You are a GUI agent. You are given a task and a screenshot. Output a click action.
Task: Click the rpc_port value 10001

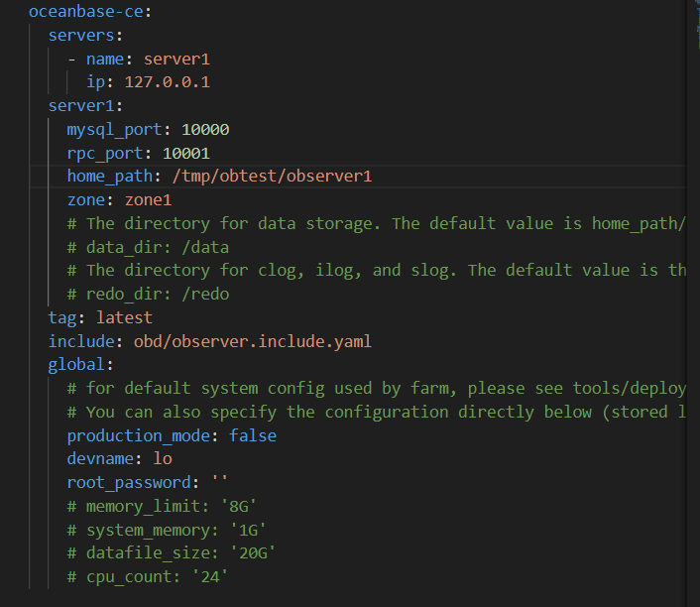pos(186,153)
